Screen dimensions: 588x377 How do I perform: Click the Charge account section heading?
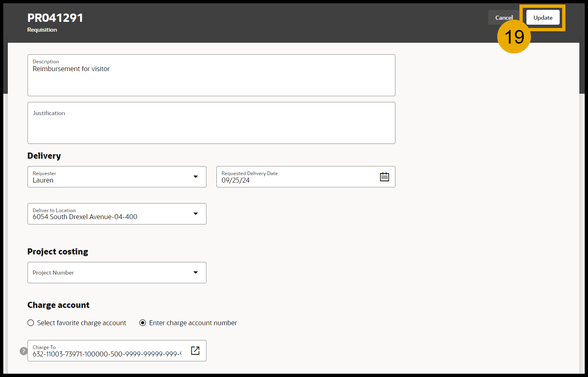58,305
